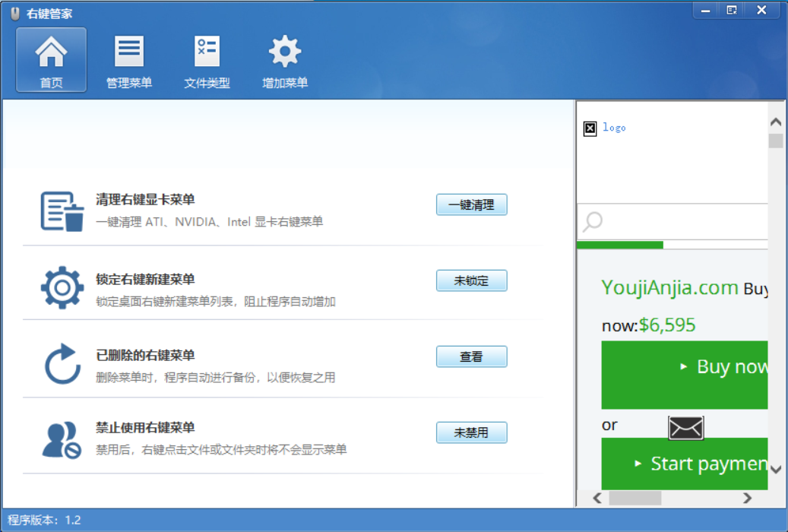The width and height of the screenshot is (788, 532).
Task: Click the circular restore arrow icon
Action: 62,364
